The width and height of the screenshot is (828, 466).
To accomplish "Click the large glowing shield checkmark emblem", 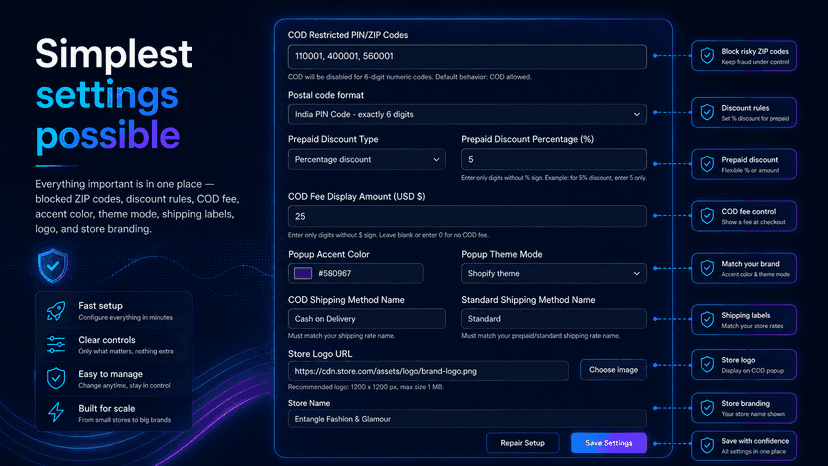I will coord(53,265).
